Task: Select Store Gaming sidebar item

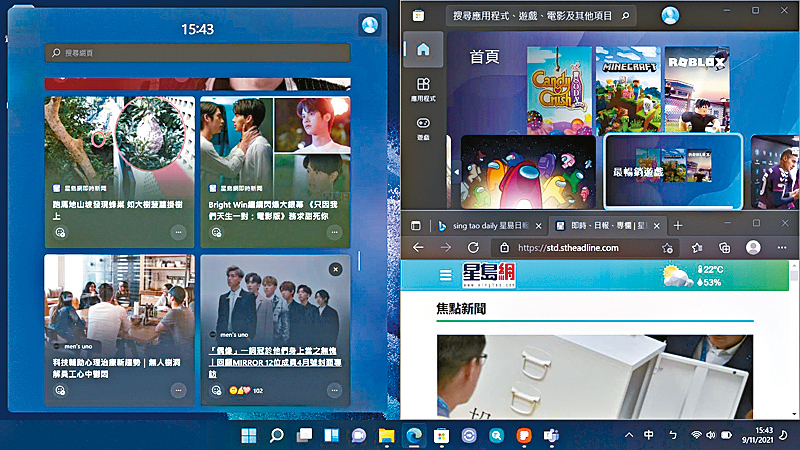Action: click(423, 129)
